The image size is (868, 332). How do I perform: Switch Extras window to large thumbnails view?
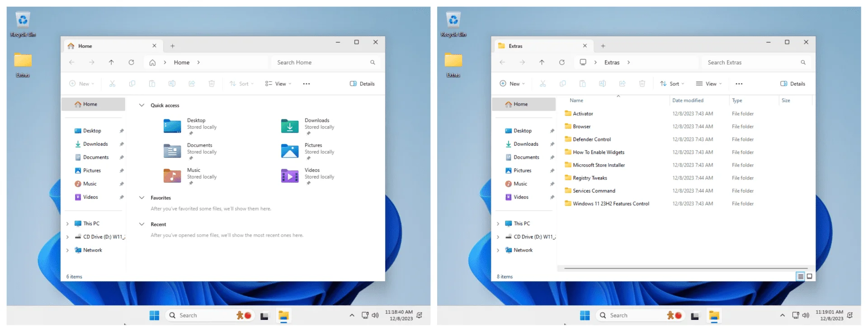(x=809, y=276)
